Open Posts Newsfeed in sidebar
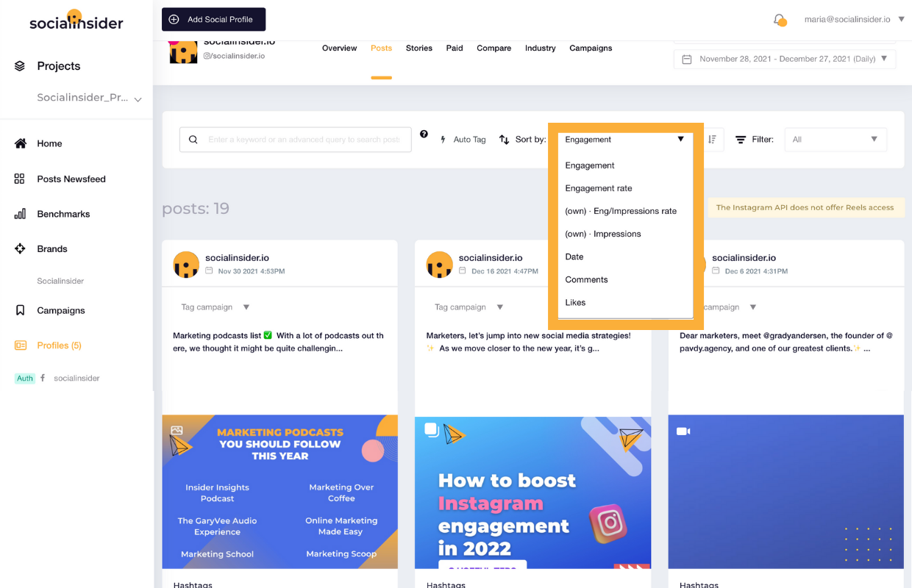This screenshot has width=912, height=588. point(71,179)
